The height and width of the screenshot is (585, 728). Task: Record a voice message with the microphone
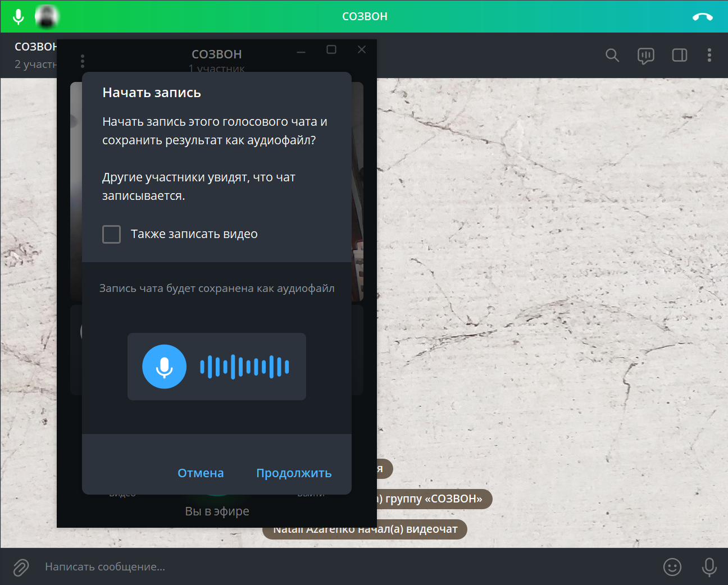tap(709, 567)
